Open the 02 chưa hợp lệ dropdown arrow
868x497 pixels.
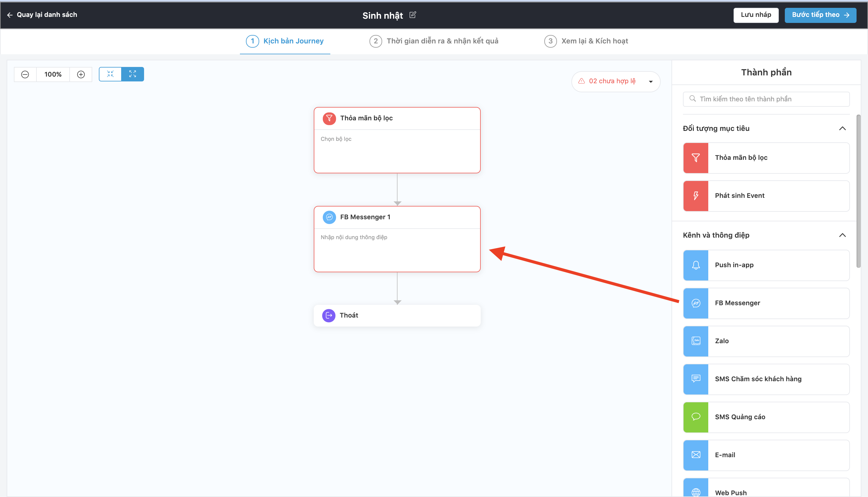[651, 82]
